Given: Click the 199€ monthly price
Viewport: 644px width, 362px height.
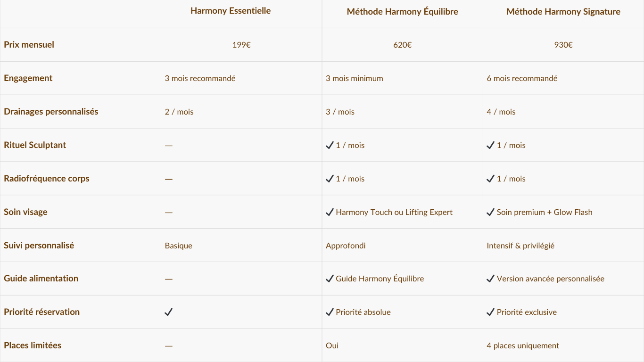Looking at the screenshot, I should (241, 45).
